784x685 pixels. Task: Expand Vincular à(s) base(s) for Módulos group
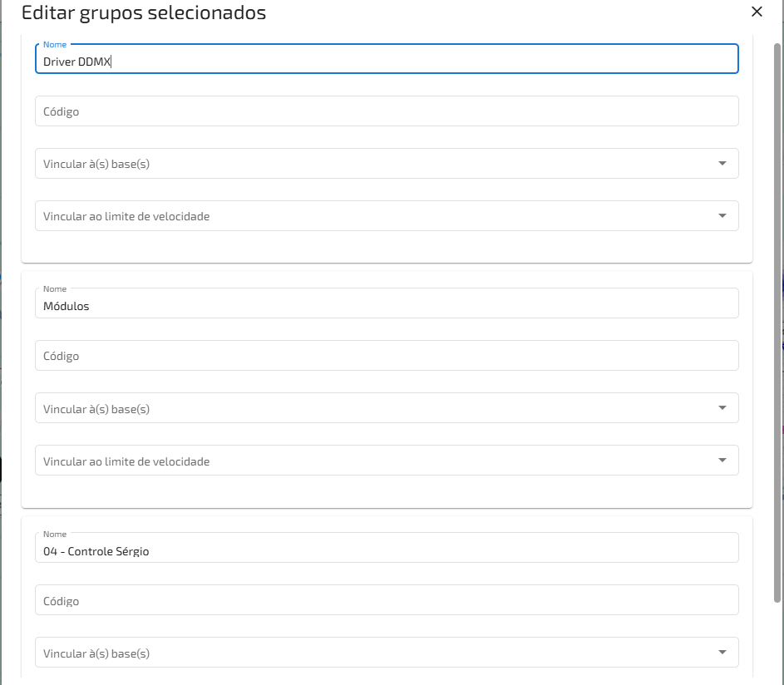pos(387,408)
